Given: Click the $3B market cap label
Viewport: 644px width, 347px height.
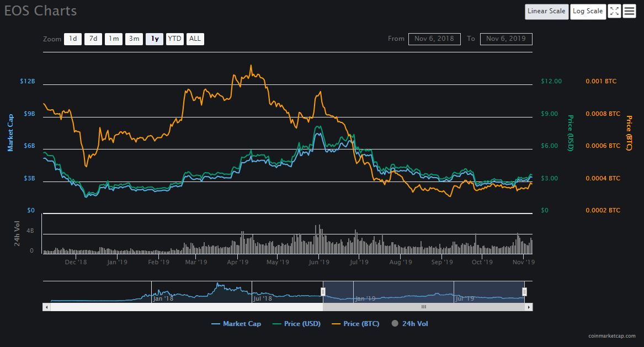Looking at the screenshot, I should click(x=29, y=178).
